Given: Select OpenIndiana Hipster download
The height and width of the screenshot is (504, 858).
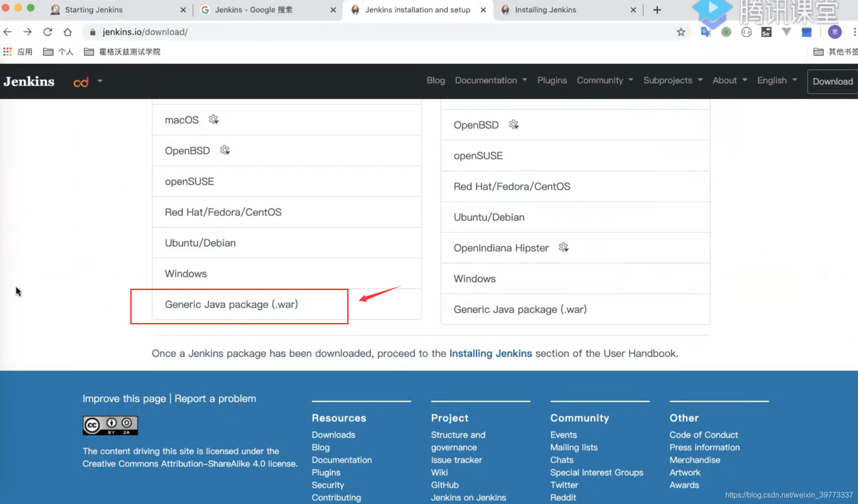Looking at the screenshot, I should click(575, 248).
